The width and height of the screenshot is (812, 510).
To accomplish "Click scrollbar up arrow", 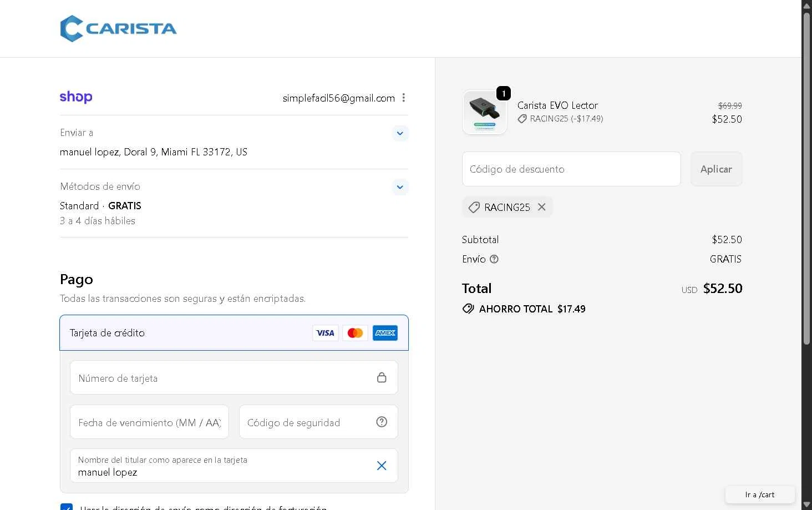I will [807, 5].
